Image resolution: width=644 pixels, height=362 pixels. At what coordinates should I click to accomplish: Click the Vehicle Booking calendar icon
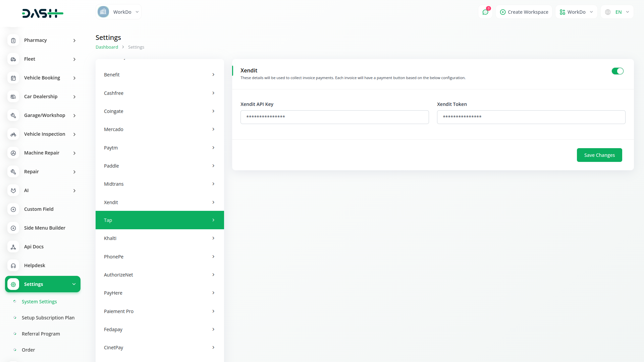(13, 78)
